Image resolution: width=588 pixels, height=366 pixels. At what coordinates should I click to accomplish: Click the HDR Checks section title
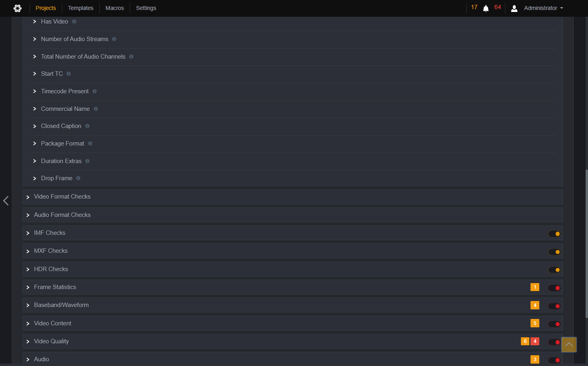tap(51, 269)
